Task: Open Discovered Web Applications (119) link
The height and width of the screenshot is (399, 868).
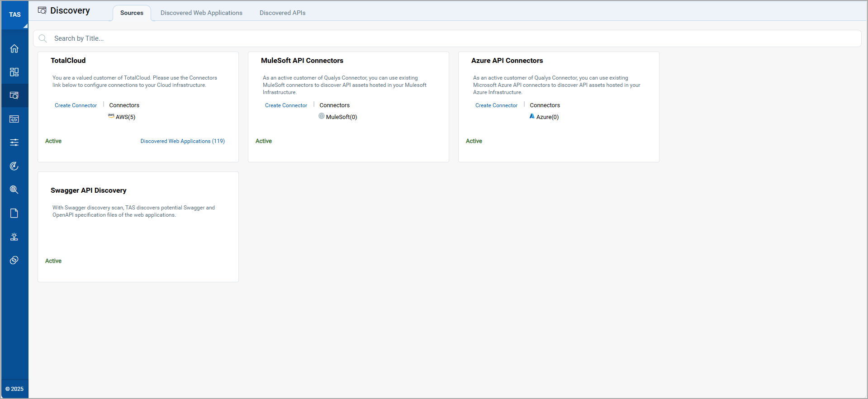Action: pos(183,141)
